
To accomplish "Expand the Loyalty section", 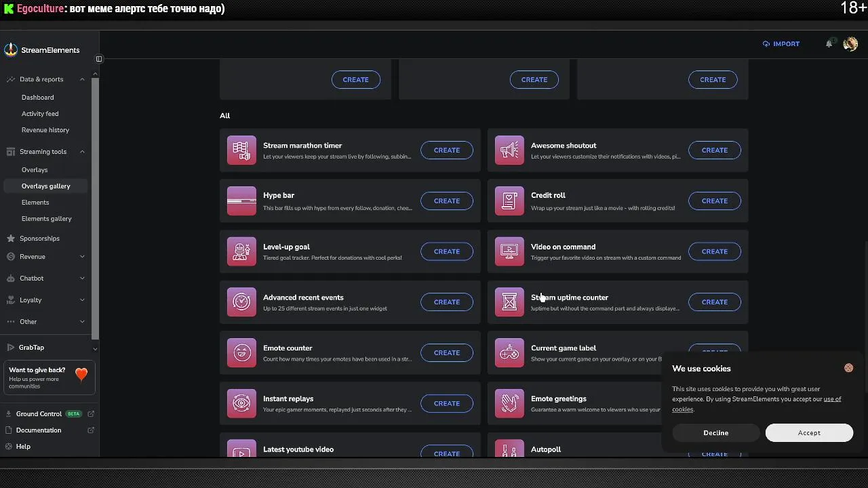I will (82, 300).
